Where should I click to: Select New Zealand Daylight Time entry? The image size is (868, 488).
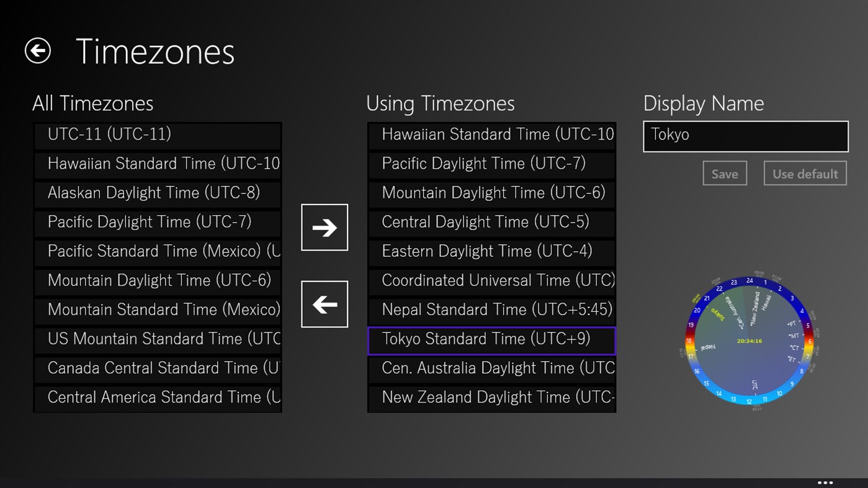[x=491, y=397]
